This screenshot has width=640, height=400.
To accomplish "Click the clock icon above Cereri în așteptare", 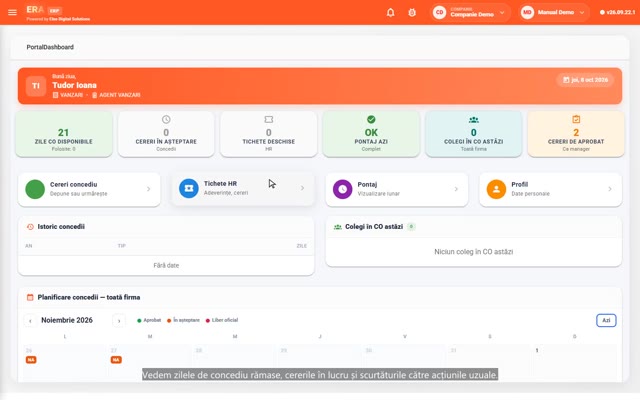I will click(x=166, y=119).
